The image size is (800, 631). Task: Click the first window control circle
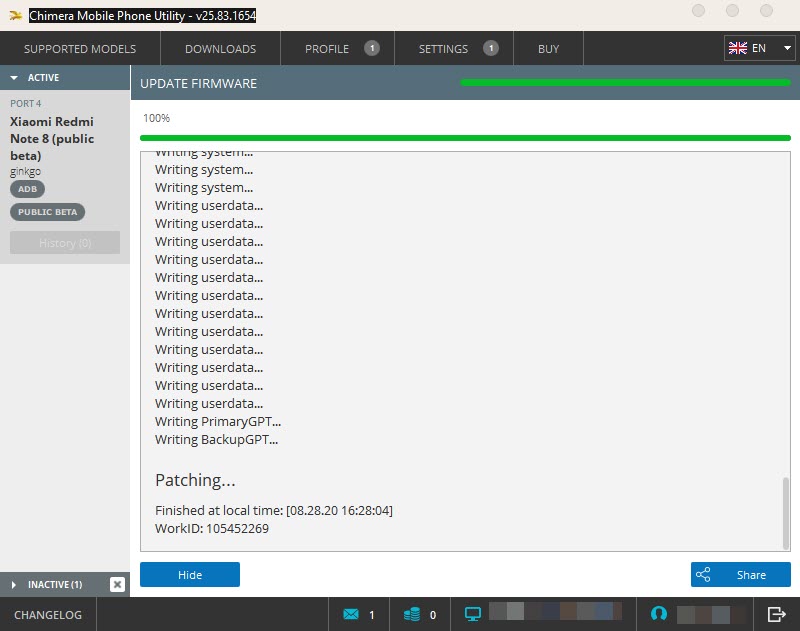coord(698,10)
